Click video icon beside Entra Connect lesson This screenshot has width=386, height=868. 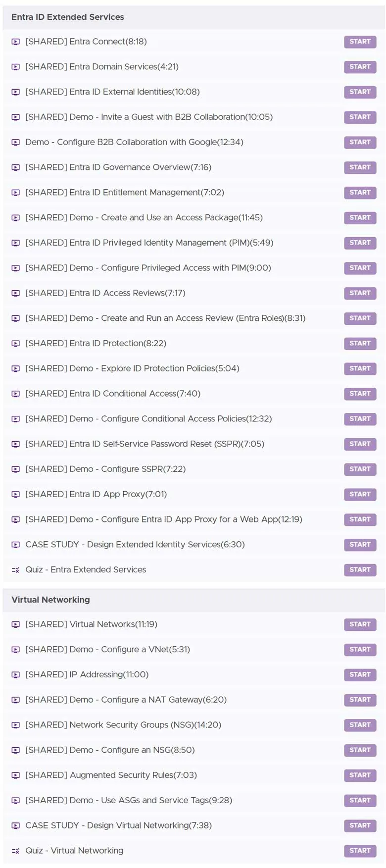tap(16, 42)
